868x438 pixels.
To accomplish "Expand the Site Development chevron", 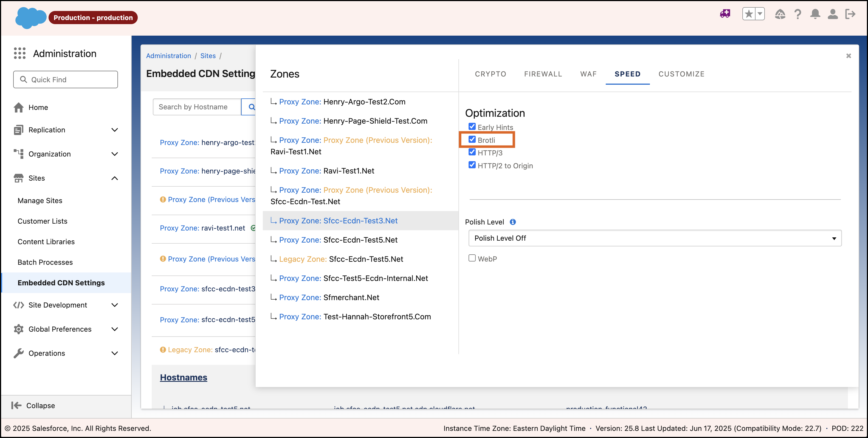I will (x=115, y=305).
